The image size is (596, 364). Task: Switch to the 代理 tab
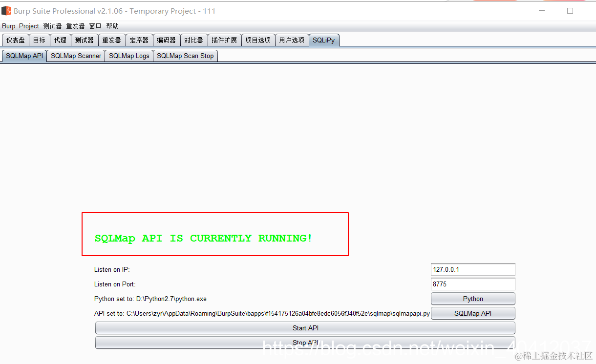[60, 40]
